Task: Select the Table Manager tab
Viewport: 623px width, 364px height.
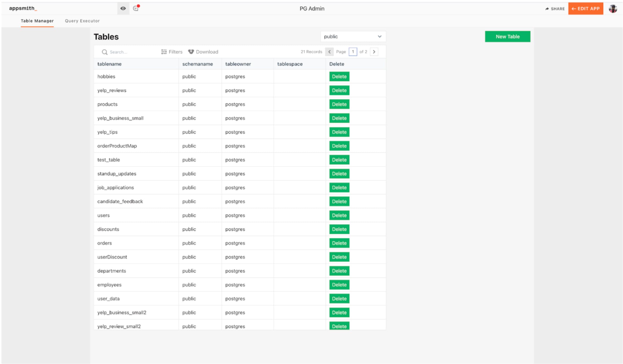Action: [37, 21]
